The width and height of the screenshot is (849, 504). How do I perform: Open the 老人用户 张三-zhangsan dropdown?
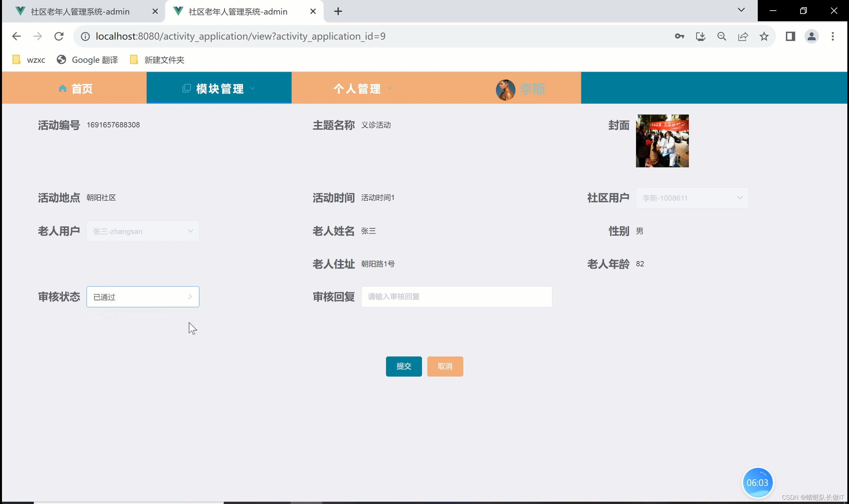point(143,231)
